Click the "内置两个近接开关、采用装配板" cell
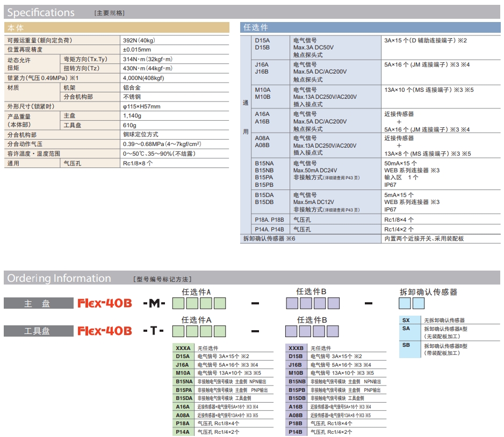504x437 pixels. coord(424,238)
